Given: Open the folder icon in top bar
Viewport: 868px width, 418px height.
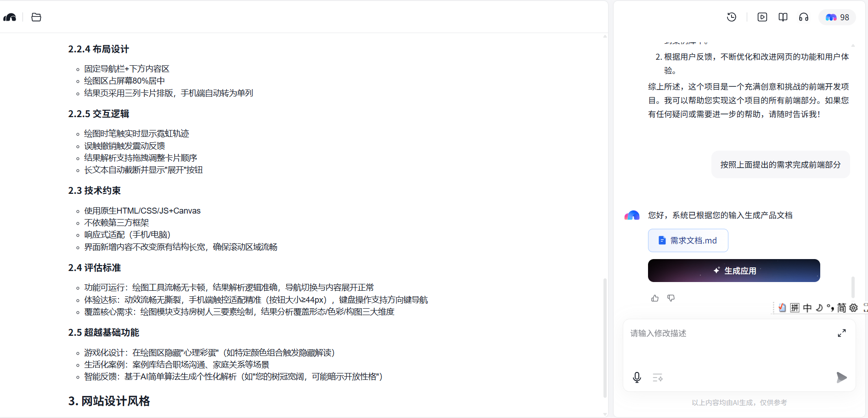Looking at the screenshot, I should coord(36,17).
